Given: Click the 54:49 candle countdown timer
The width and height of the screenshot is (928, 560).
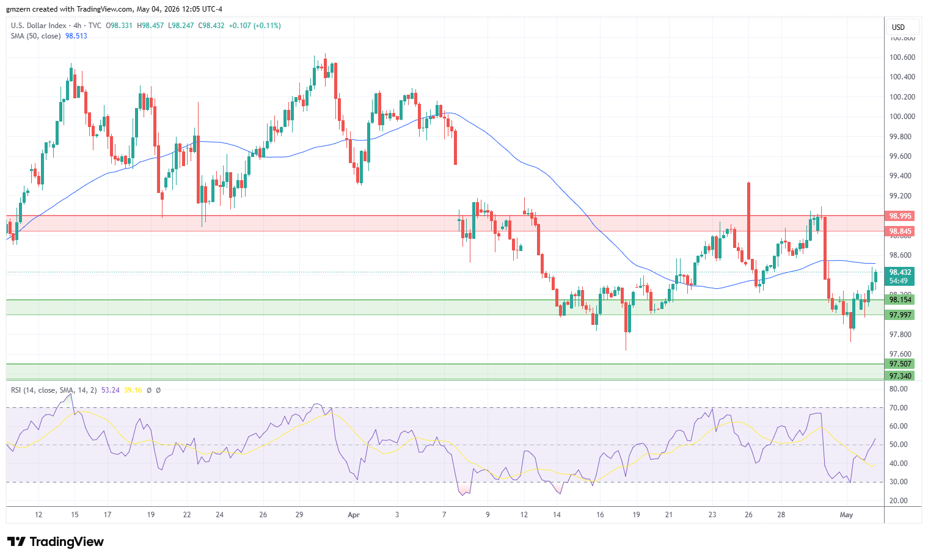Looking at the screenshot, I should pos(899,281).
